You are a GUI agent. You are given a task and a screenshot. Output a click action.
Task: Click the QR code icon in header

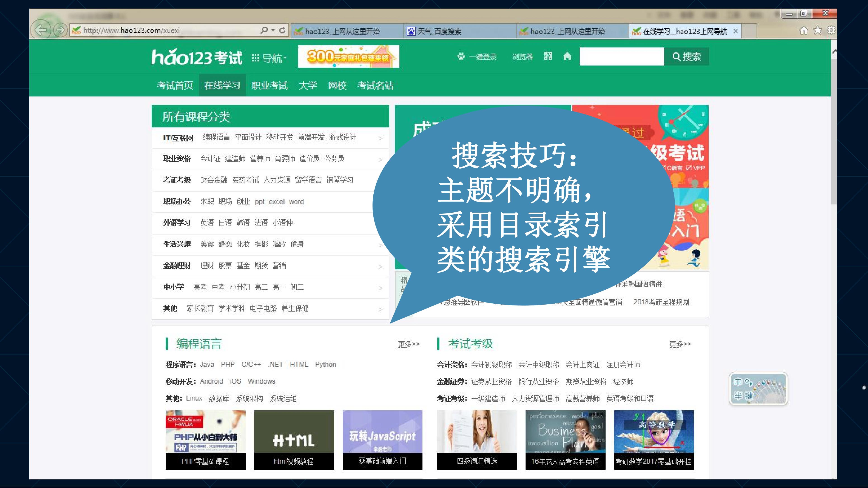pyautogui.click(x=548, y=56)
